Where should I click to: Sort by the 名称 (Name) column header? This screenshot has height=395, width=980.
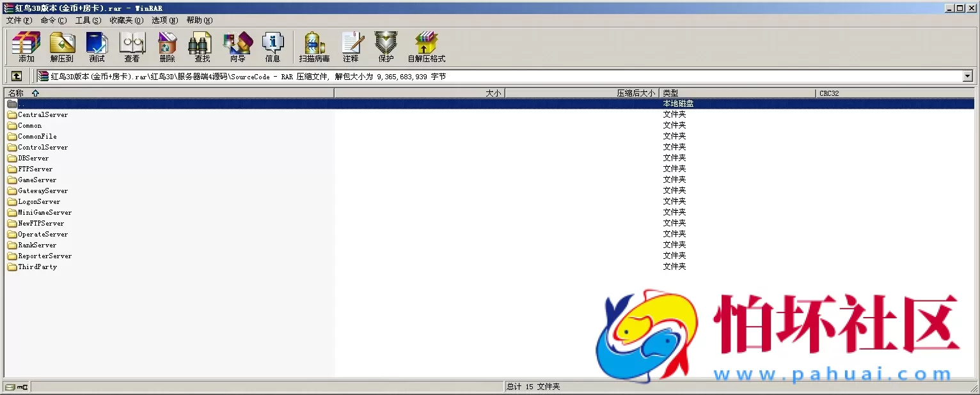(16, 93)
